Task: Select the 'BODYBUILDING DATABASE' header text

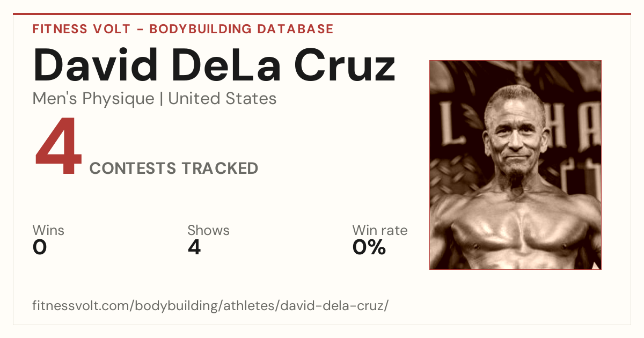Action: 241,29
